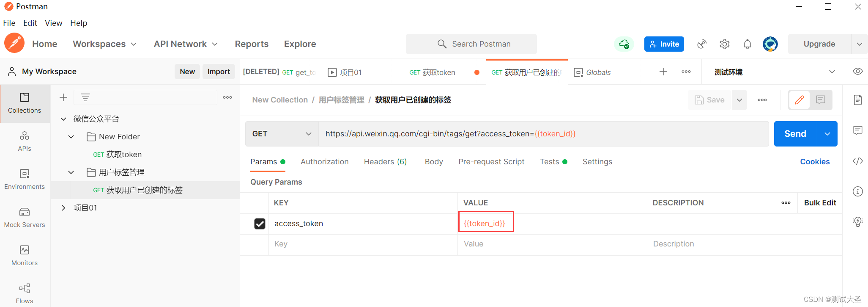868x307 pixels.
Task: Open Monitors sidebar panel
Action: (25, 256)
